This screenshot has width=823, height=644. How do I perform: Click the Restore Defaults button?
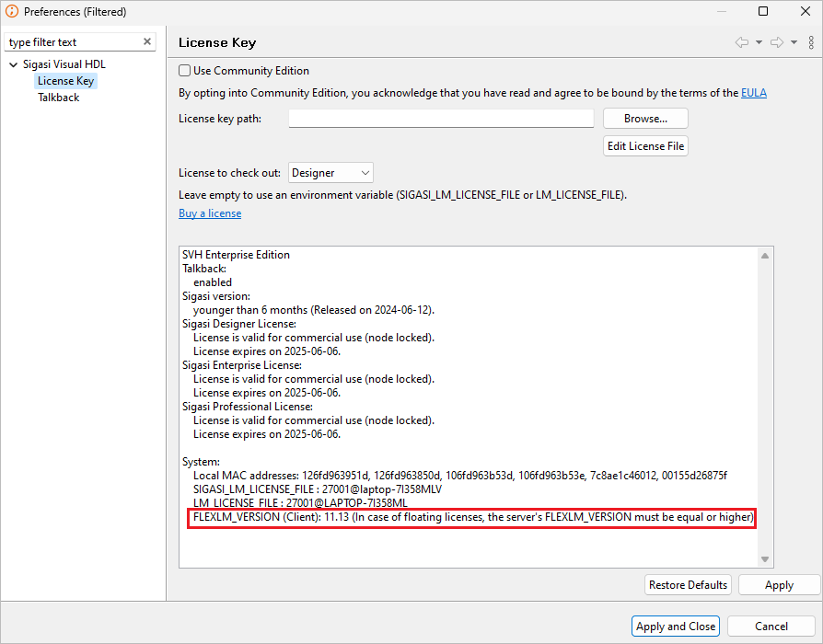688,585
